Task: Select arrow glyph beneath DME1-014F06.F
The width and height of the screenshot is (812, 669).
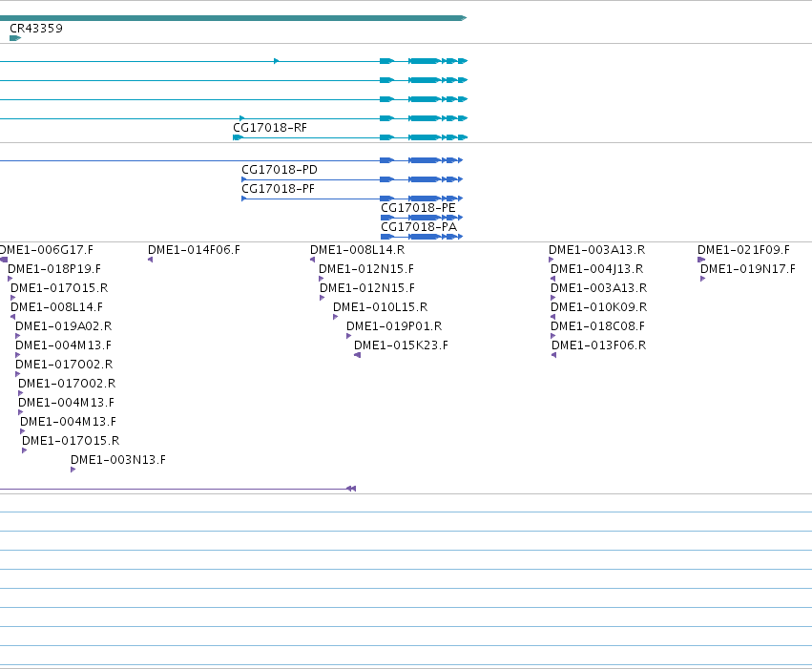Action: 150,260
